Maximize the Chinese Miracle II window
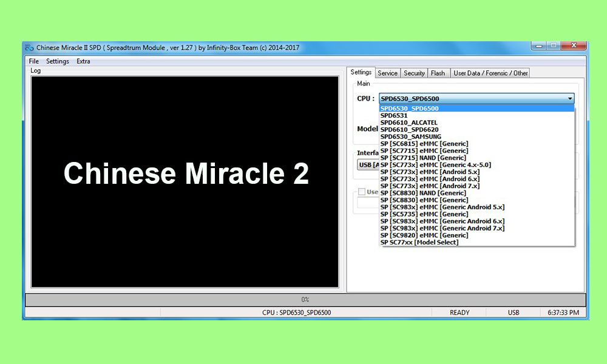Screen dimensions: 607x364 click(554, 45)
